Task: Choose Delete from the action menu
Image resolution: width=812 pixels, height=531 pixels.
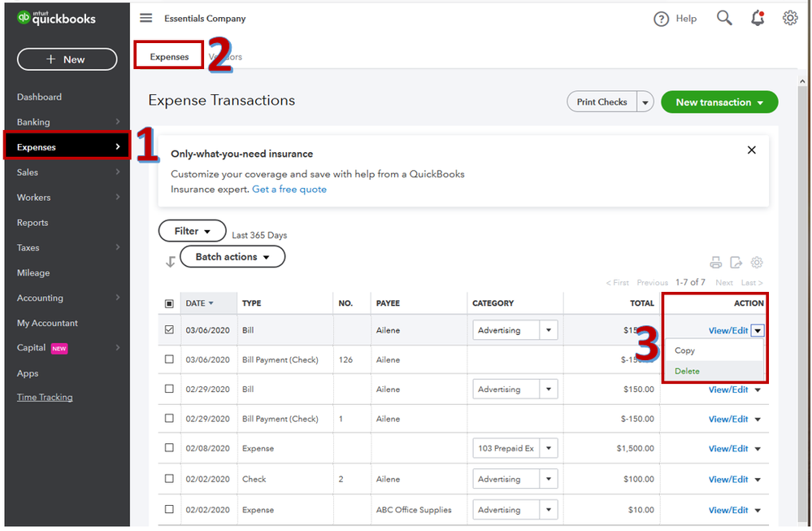Action: [x=714, y=371]
